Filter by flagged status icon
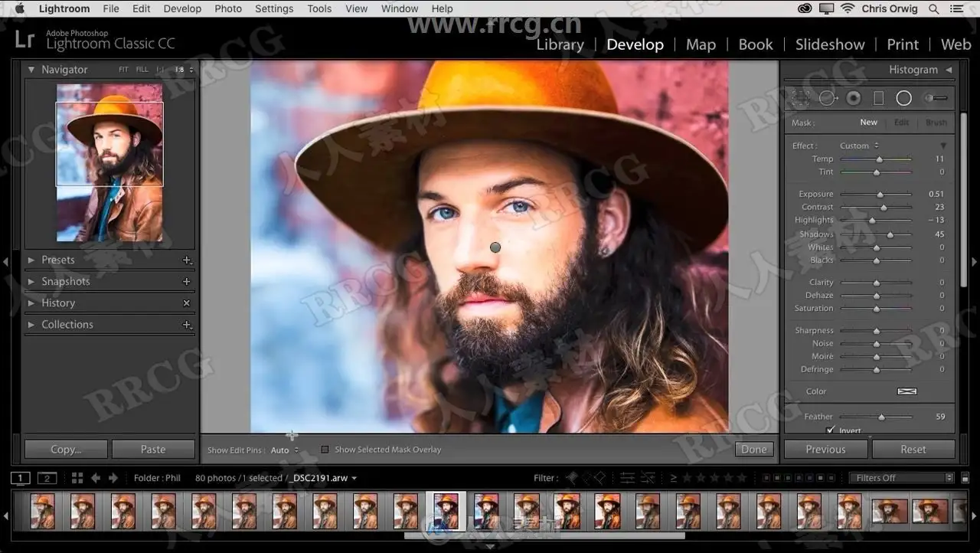Image resolution: width=980 pixels, height=553 pixels. pos(572,478)
